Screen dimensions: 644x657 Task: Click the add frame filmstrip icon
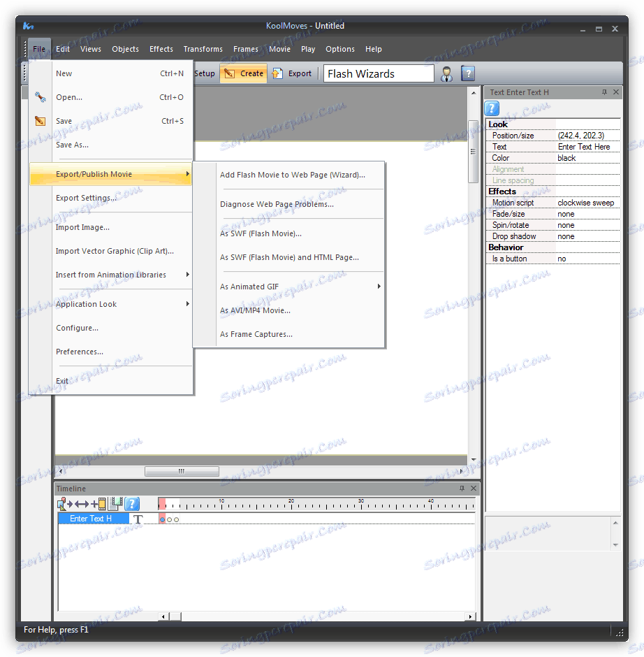pos(98,504)
